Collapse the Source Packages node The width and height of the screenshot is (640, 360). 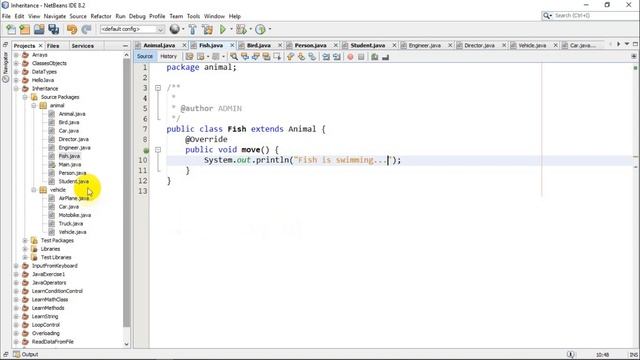[x=25, y=97]
